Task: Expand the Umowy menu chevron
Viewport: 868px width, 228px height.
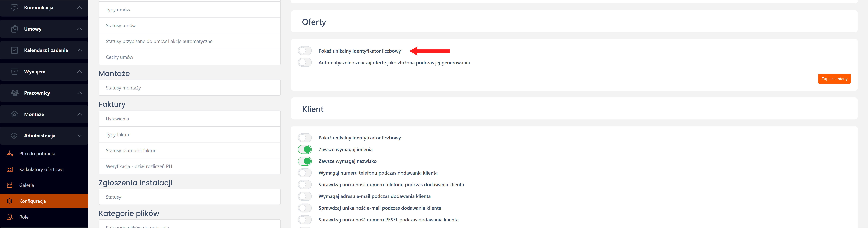Action: tap(80, 29)
